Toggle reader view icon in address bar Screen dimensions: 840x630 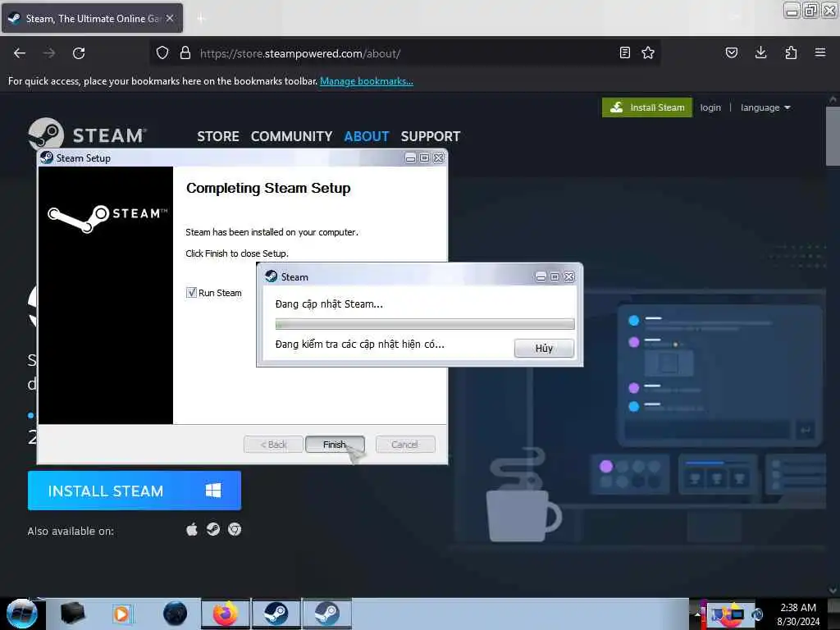click(624, 52)
